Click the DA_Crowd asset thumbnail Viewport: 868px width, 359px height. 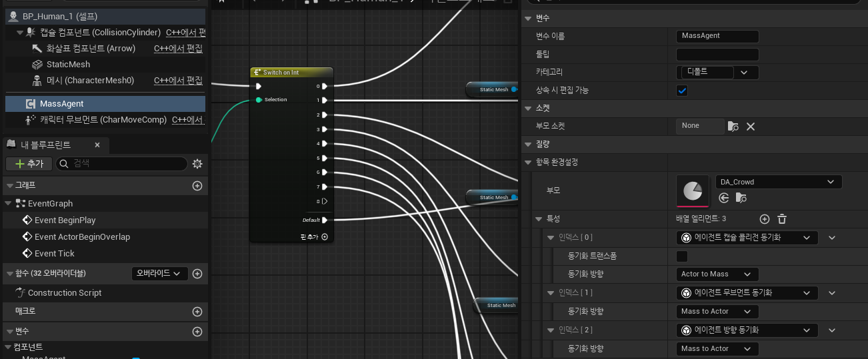[693, 191]
